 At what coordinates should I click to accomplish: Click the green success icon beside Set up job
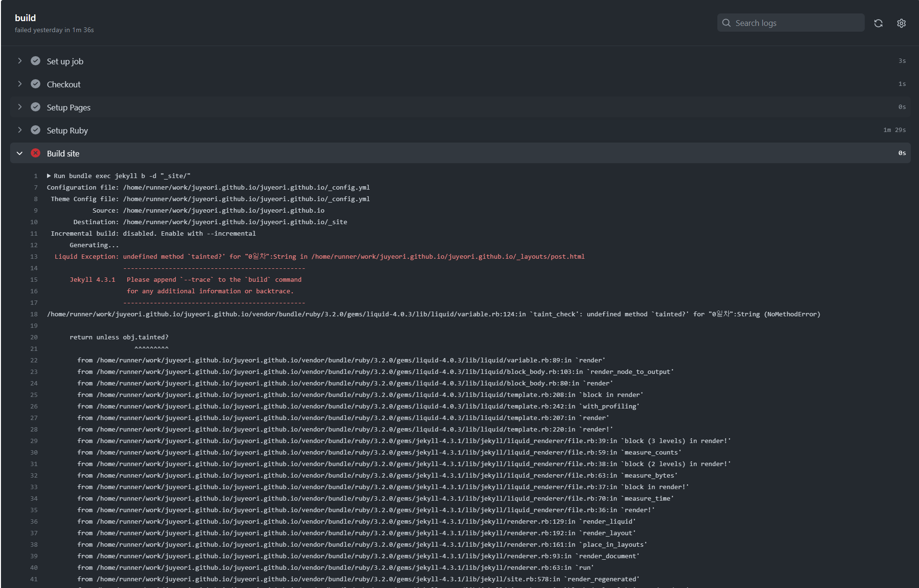pos(36,61)
